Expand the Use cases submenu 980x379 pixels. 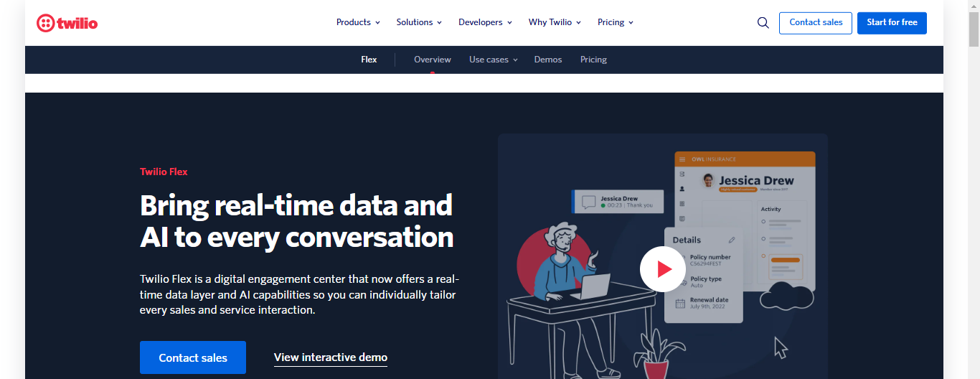coord(493,60)
